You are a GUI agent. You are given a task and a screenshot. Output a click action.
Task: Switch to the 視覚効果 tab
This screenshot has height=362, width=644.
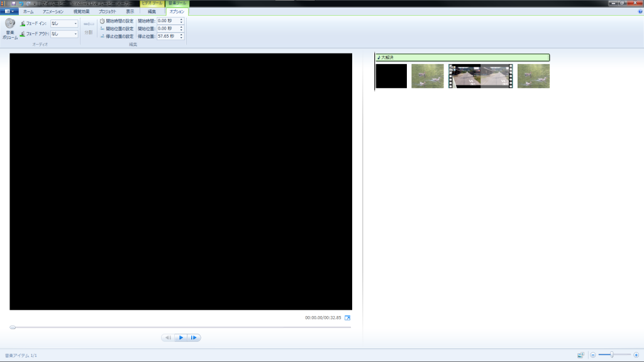click(81, 11)
